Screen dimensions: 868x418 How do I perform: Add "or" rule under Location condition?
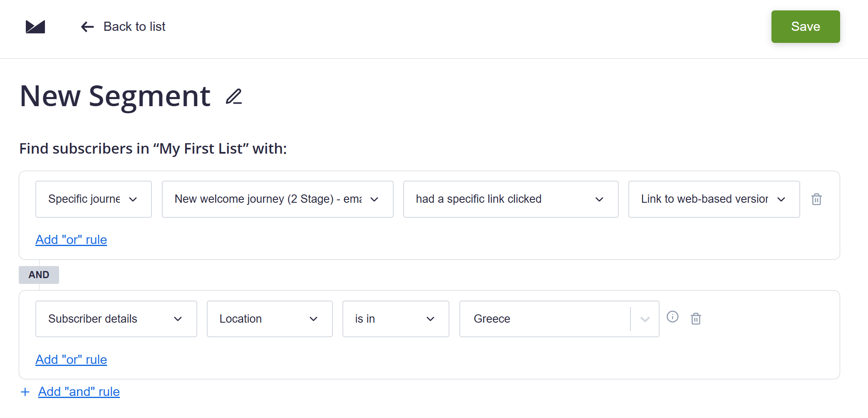[x=71, y=360]
